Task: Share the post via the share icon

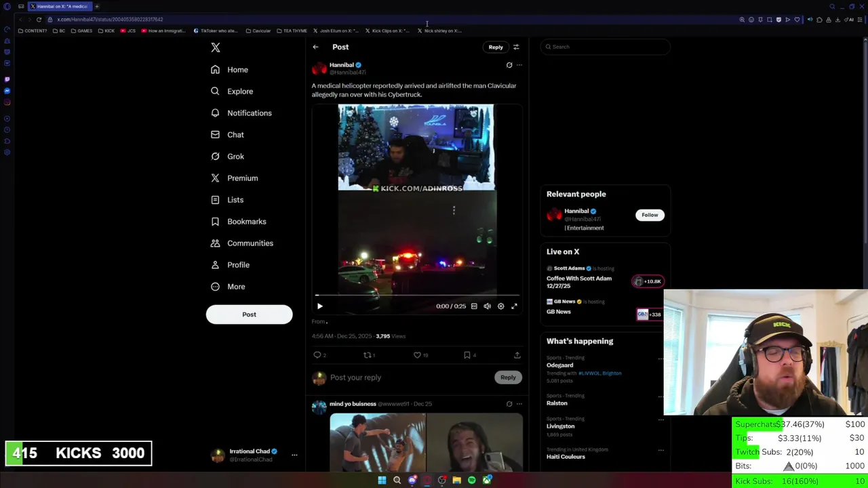Action: (517, 355)
